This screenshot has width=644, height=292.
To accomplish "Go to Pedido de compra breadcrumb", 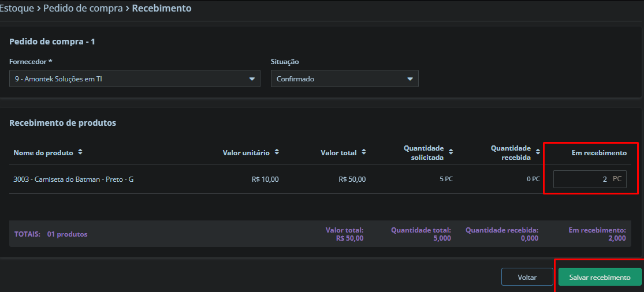I will pyautogui.click(x=83, y=8).
